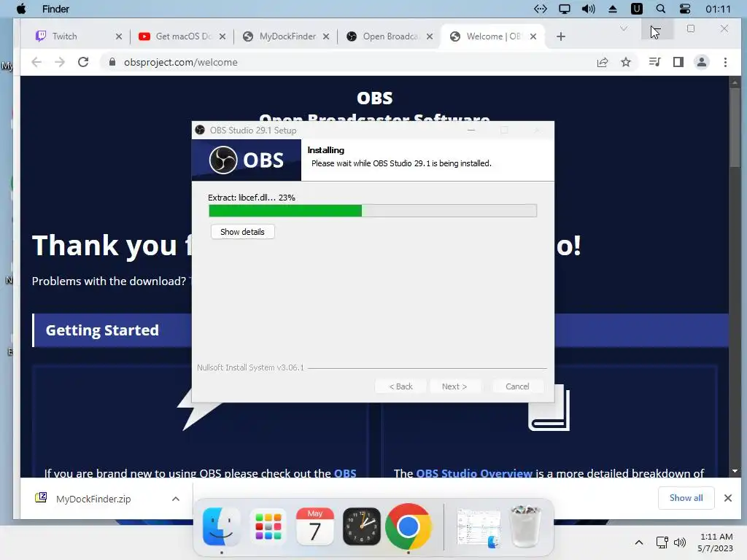Open the minimized window thumbnail in dock
Screen dimensions: 747x560
(479, 528)
